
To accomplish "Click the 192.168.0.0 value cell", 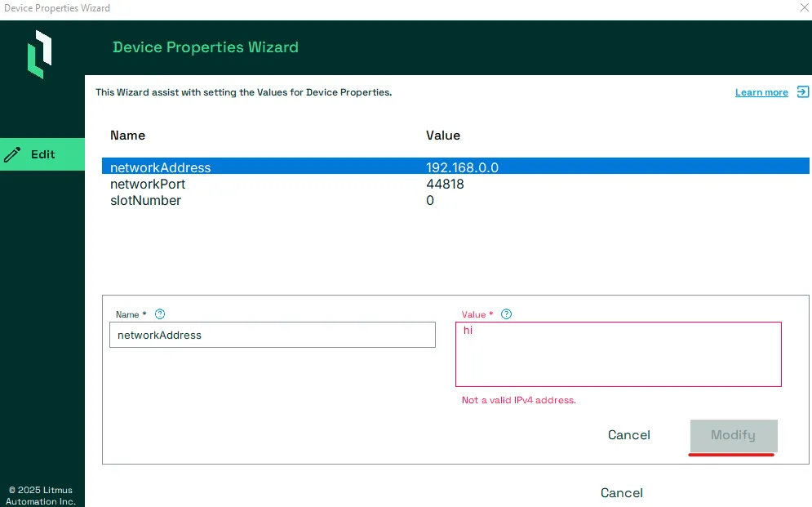I will click(462, 167).
